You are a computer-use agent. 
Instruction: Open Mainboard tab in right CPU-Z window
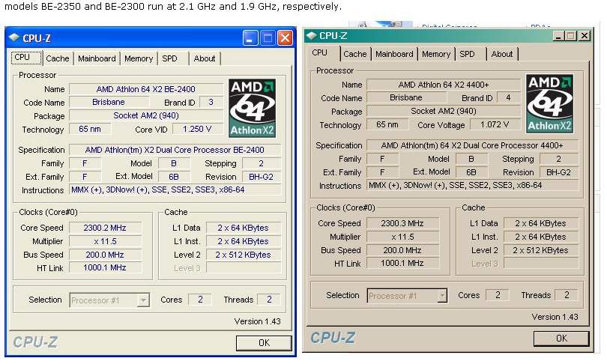394,54
